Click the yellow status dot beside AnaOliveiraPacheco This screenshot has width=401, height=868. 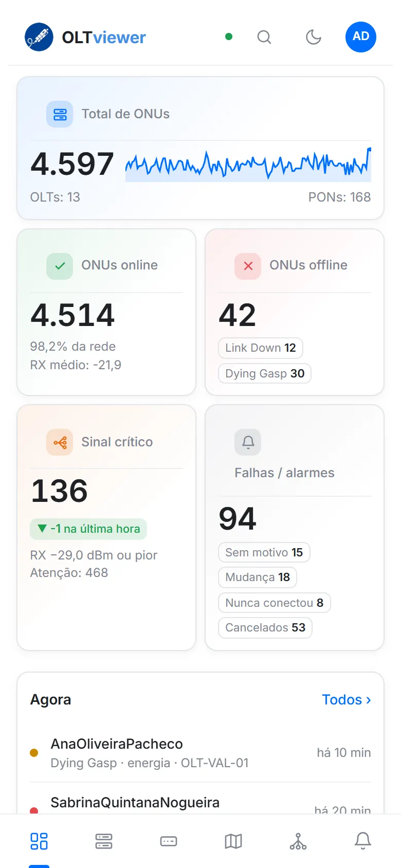[34, 753]
